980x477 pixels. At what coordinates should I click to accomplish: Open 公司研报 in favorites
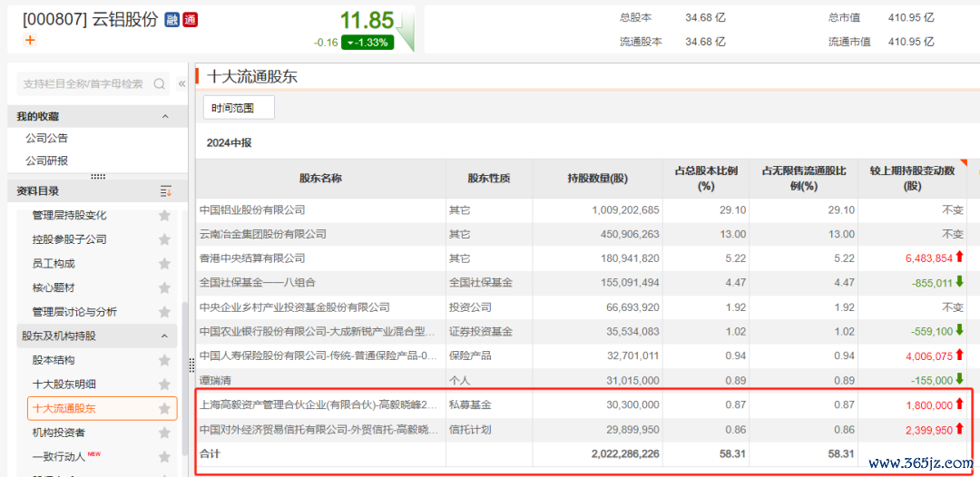(x=47, y=161)
